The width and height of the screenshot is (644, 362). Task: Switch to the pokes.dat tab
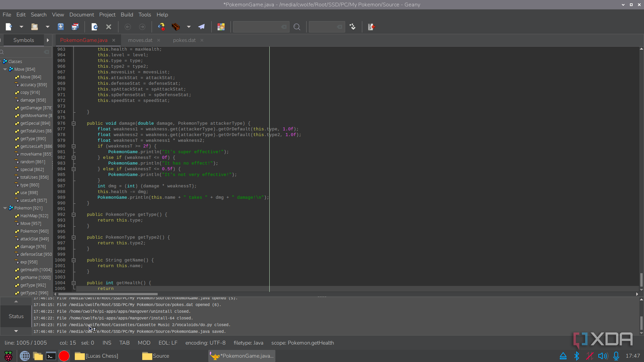click(x=184, y=40)
